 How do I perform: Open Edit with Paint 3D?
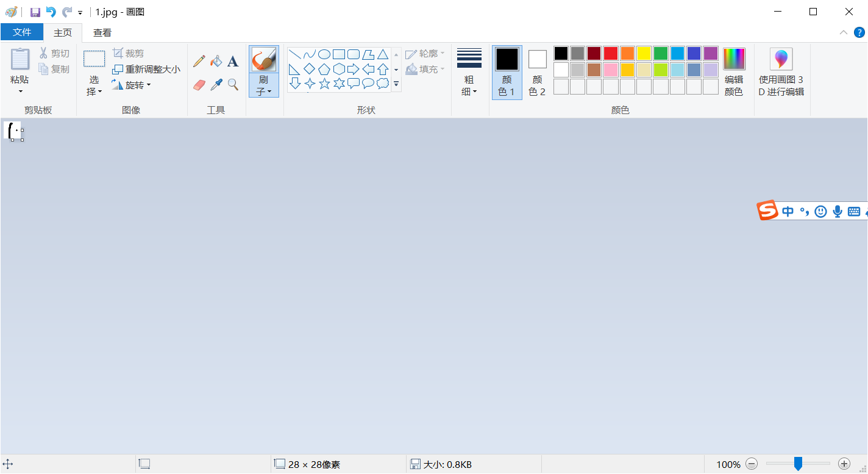(x=781, y=73)
